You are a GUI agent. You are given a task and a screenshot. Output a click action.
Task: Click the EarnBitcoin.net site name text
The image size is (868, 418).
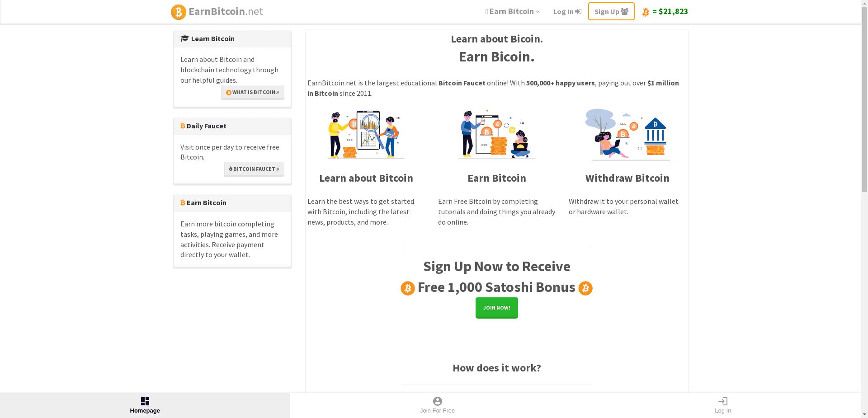tap(226, 11)
